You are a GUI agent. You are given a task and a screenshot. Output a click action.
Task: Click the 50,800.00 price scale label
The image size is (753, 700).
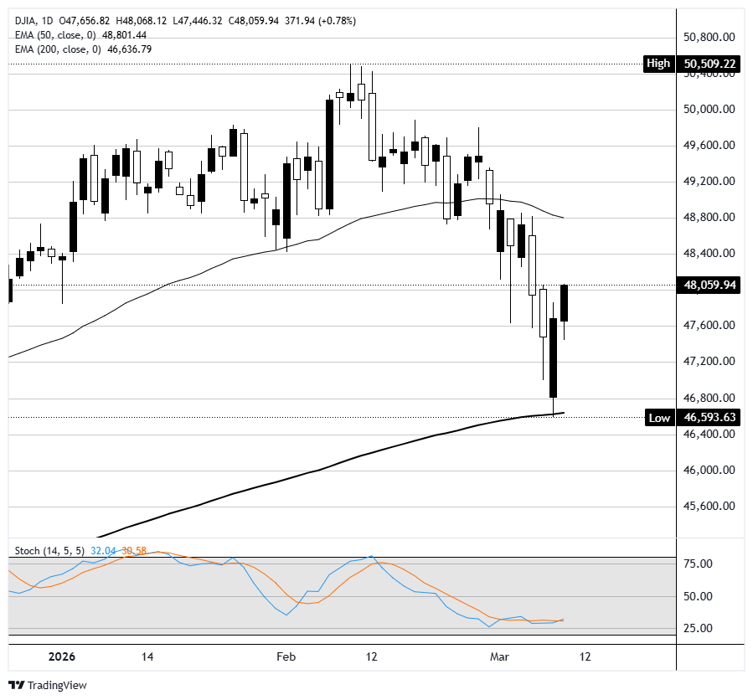click(x=709, y=37)
